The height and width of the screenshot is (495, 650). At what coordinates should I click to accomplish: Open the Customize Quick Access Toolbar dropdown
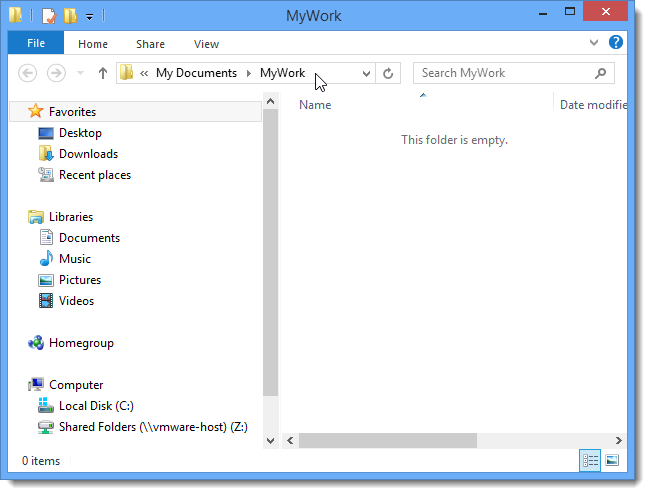pos(89,17)
